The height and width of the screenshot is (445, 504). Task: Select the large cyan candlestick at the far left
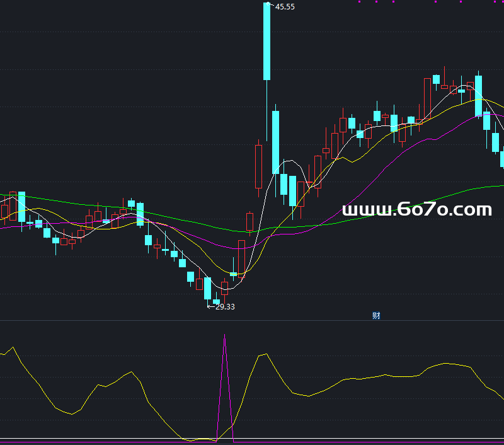pos(22,207)
